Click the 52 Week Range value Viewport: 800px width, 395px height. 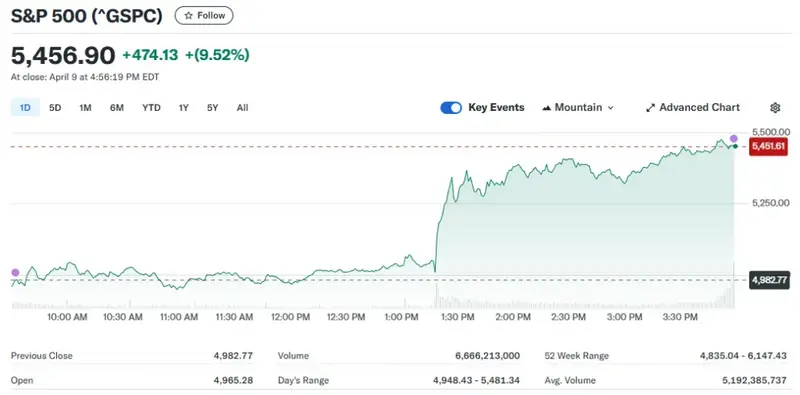coord(743,356)
